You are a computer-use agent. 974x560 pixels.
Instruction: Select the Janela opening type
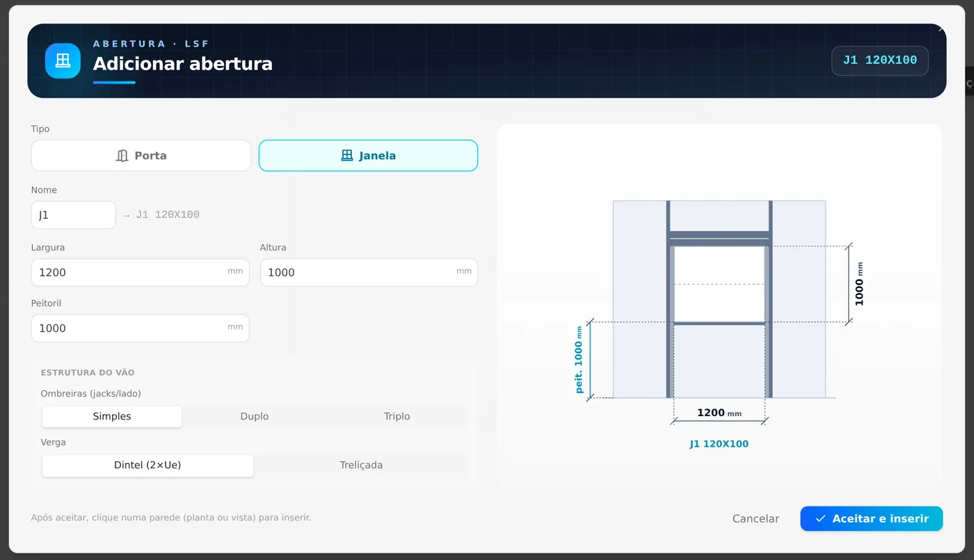point(368,156)
